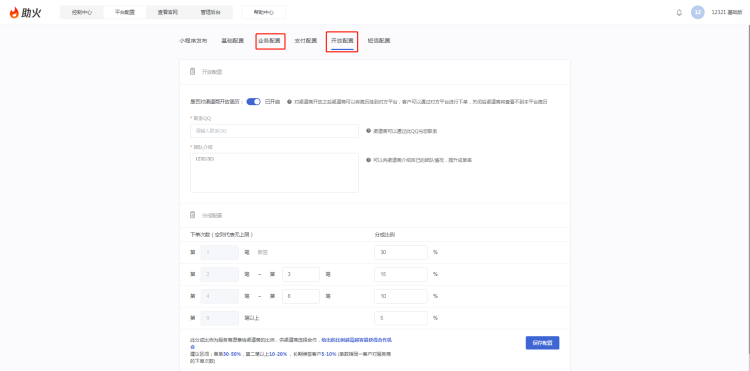Image resolution: width=750 pixels, height=371 pixels.
Task: Click the info icon beside 联系QQ field
Action: pyautogui.click(x=368, y=131)
